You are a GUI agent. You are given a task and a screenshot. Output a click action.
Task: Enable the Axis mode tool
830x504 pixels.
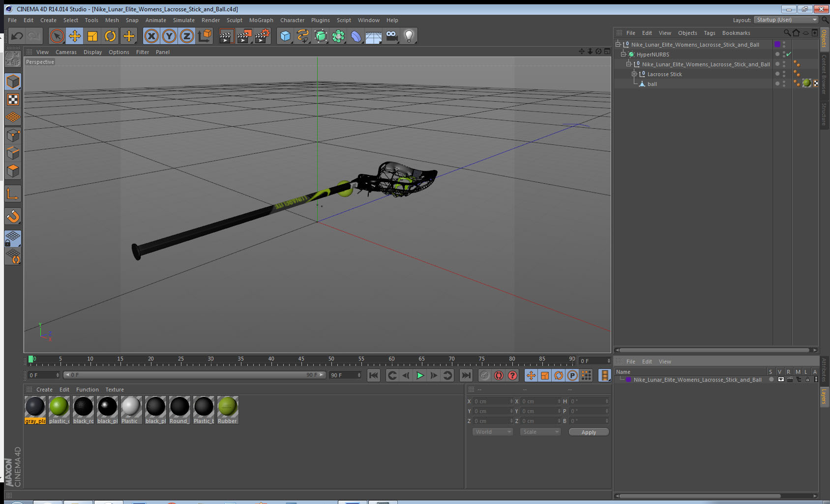(13, 194)
